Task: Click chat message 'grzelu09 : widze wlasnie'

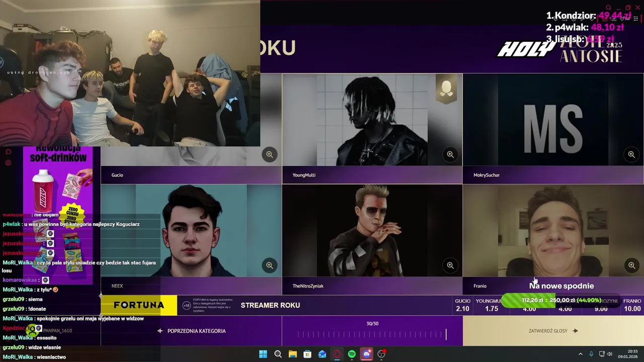Action: coord(32,347)
